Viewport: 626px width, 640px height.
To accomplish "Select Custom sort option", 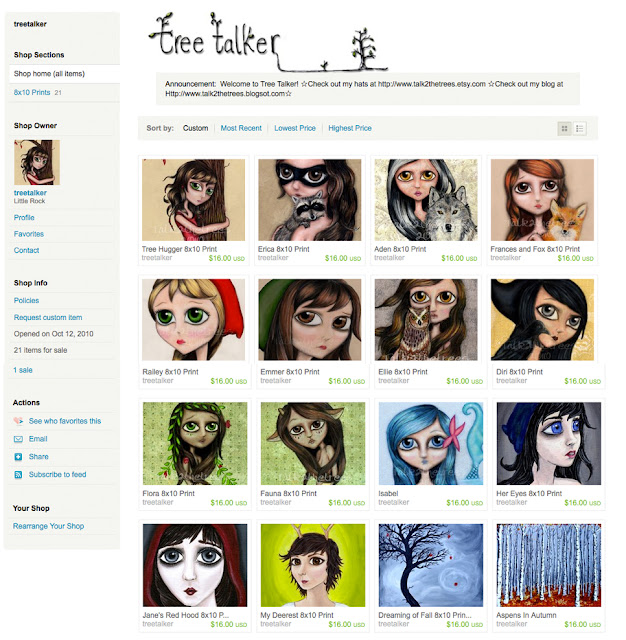I will pyautogui.click(x=195, y=128).
